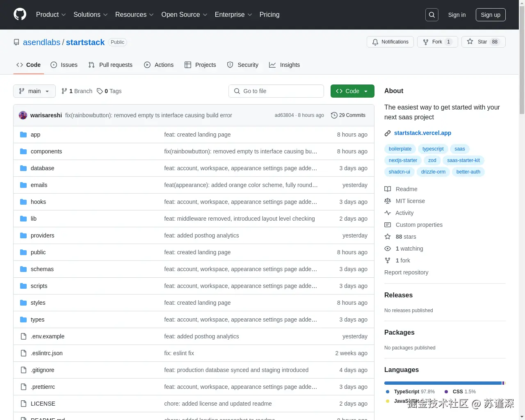
Task: Click the repository icon beside asendlabs
Action: [x=16, y=42]
